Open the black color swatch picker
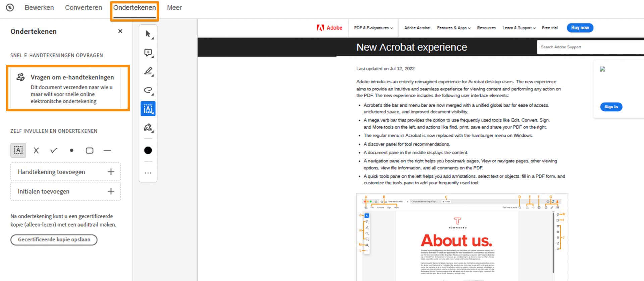Viewport: 644px width, 281px height. coord(148,150)
